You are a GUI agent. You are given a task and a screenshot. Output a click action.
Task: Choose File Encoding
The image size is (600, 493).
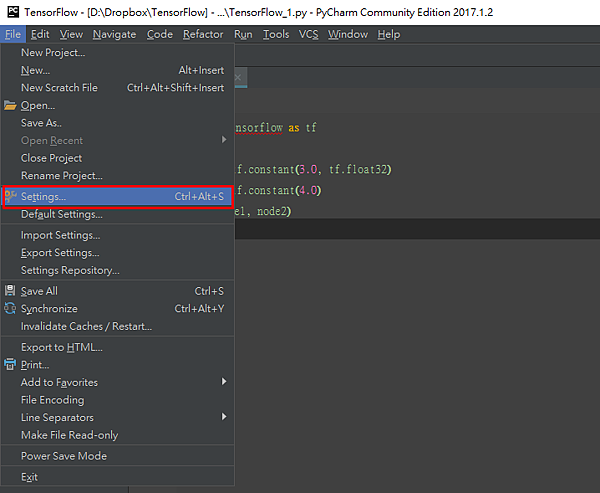pyautogui.click(x=117, y=400)
